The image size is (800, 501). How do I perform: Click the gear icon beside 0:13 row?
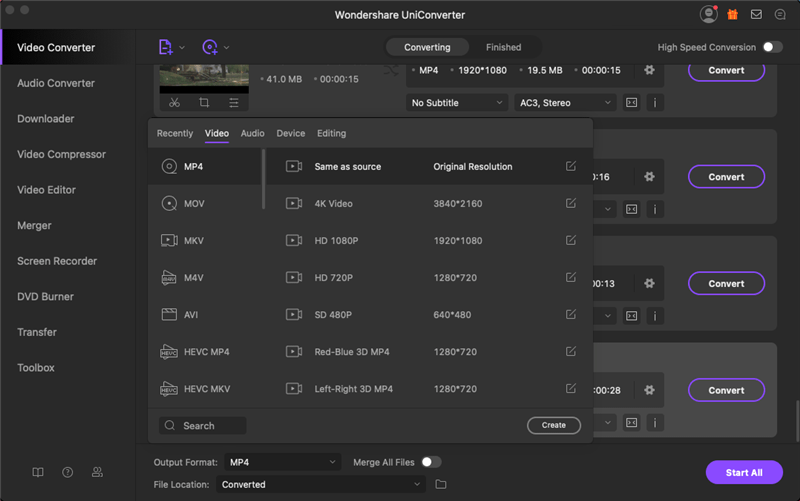click(649, 283)
